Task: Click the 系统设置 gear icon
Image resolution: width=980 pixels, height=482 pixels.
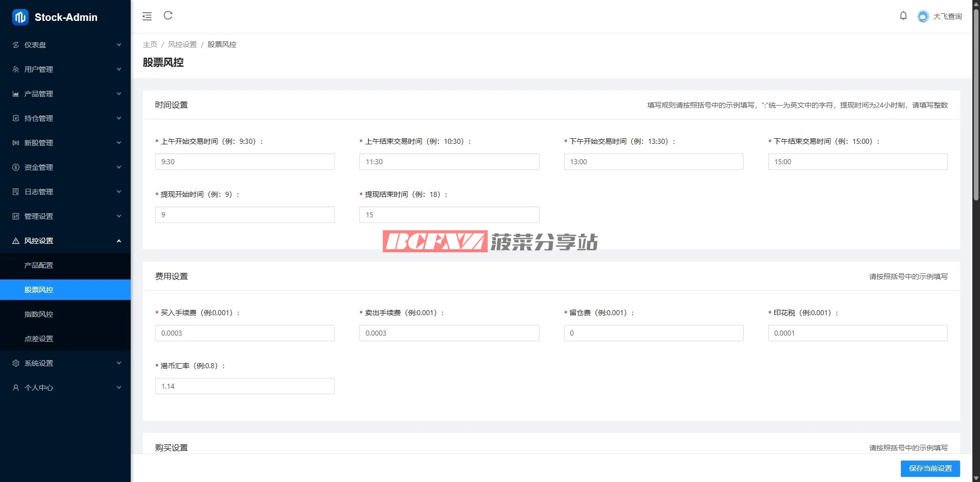Action: click(x=16, y=363)
